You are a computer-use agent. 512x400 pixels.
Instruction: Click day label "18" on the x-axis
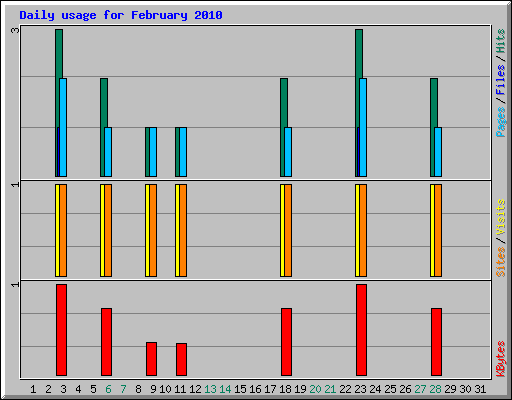pos(285,389)
